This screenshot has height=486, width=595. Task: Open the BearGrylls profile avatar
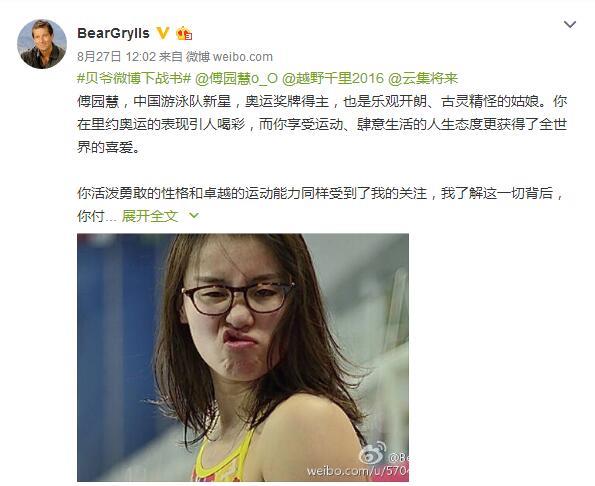42,44
